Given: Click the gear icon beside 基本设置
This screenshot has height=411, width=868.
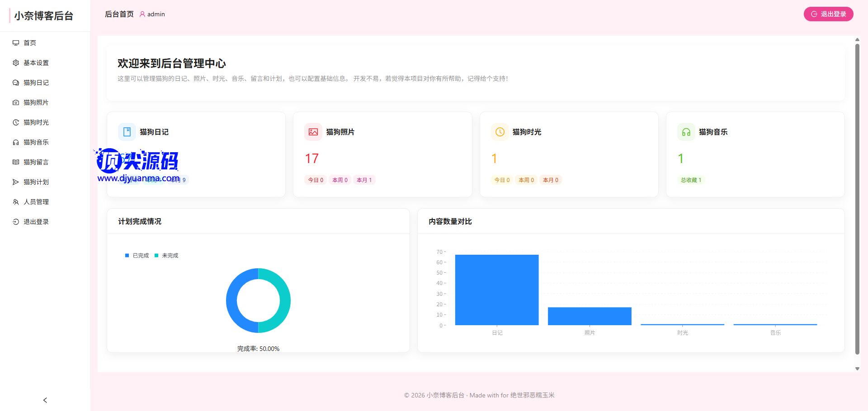Looking at the screenshot, I should pos(16,63).
